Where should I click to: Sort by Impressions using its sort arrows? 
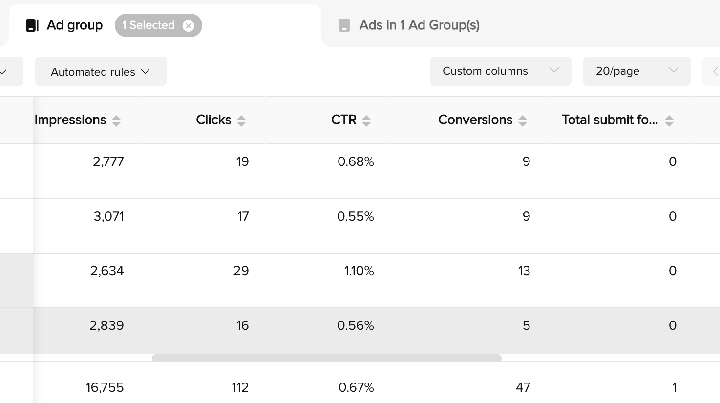[x=116, y=121]
